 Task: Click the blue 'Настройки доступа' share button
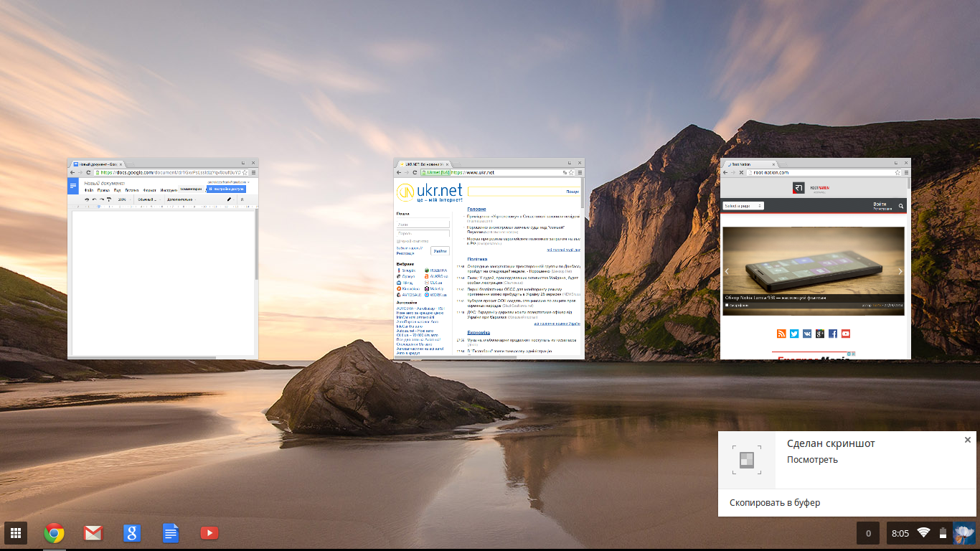[x=226, y=189]
